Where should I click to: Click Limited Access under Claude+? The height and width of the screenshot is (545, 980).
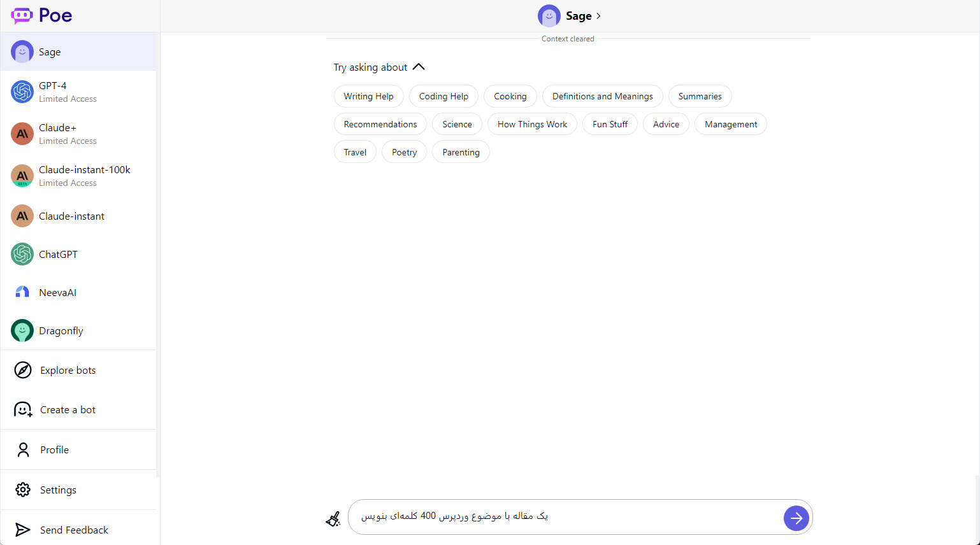(68, 141)
